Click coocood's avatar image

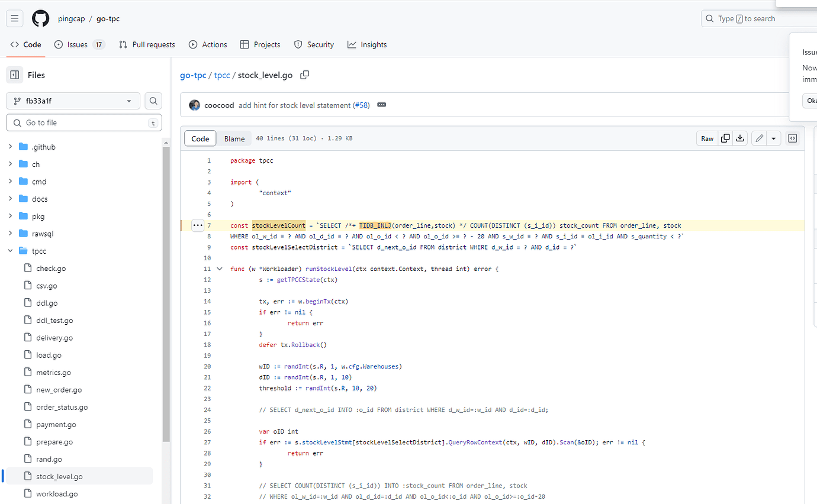tap(194, 105)
